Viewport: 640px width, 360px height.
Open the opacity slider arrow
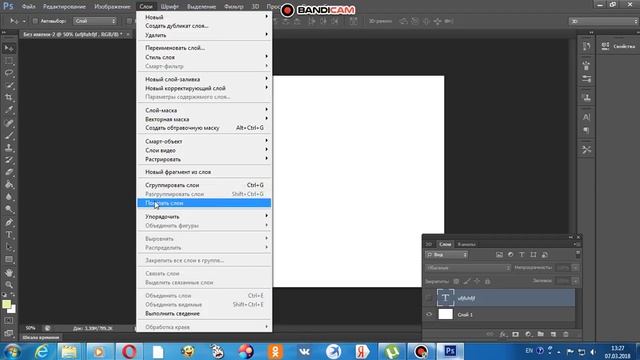click(575, 268)
